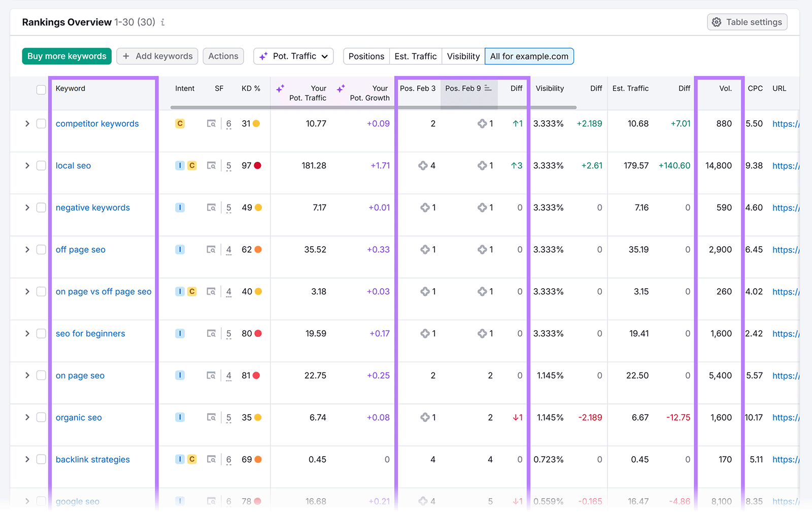
Task: Open the Pot. Traffic dropdown
Action: 325,56
